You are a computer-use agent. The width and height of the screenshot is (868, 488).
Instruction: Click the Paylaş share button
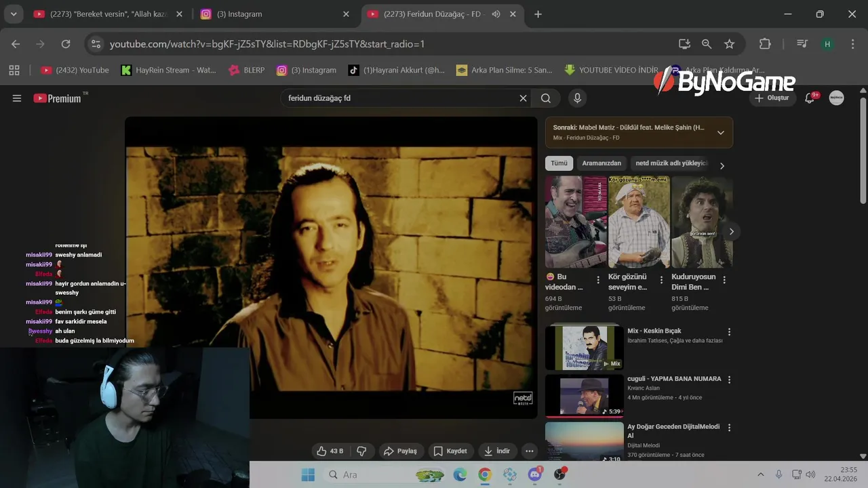click(400, 451)
